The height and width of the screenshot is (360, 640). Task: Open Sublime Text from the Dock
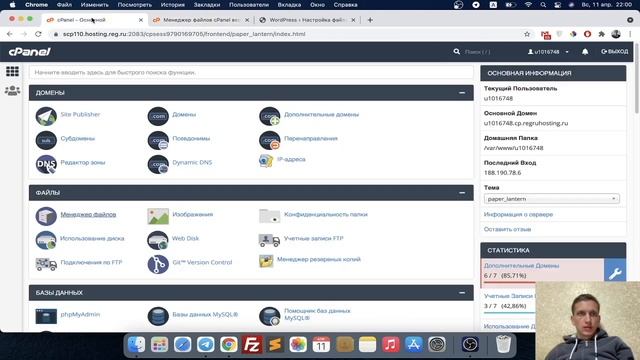tap(275, 345)
